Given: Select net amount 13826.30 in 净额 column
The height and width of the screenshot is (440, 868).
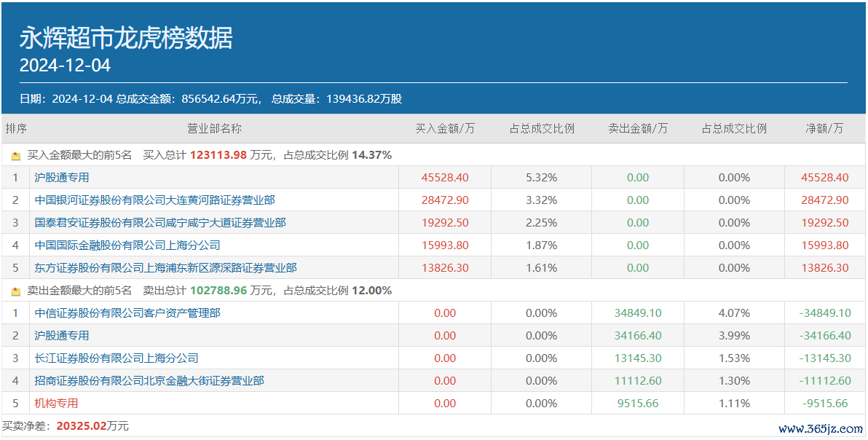Looking at the screenshot, I should click(825, 268).
